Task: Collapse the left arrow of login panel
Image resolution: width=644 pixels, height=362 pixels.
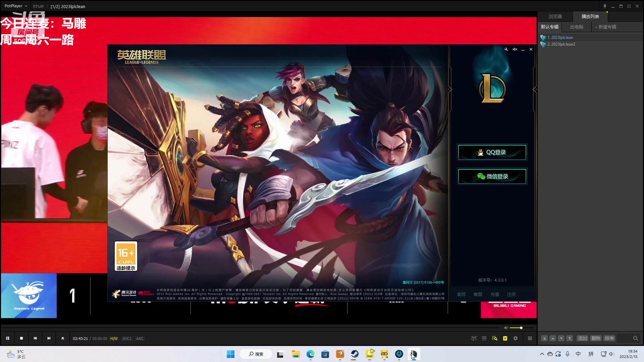Action: (x=450, y=89)
